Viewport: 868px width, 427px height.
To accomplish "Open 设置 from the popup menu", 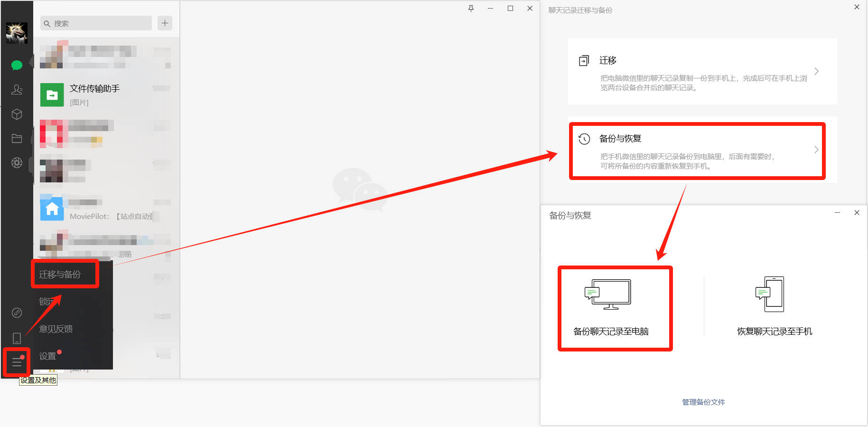I will coord(47,356).
